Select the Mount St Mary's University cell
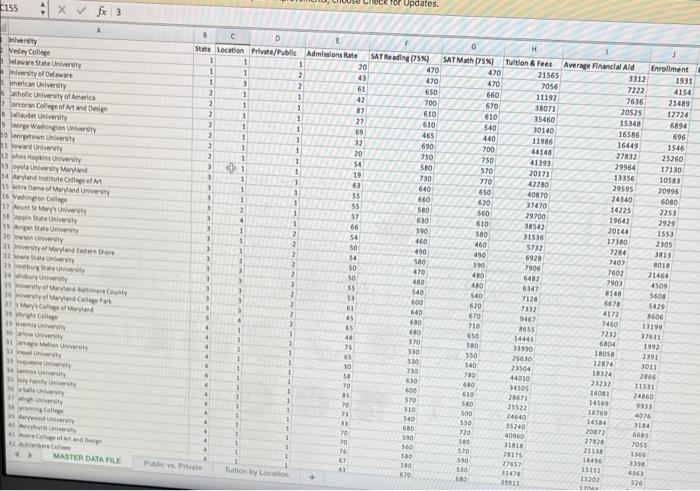Viewport: 700px width, 491px height. (x=49, y=209)
